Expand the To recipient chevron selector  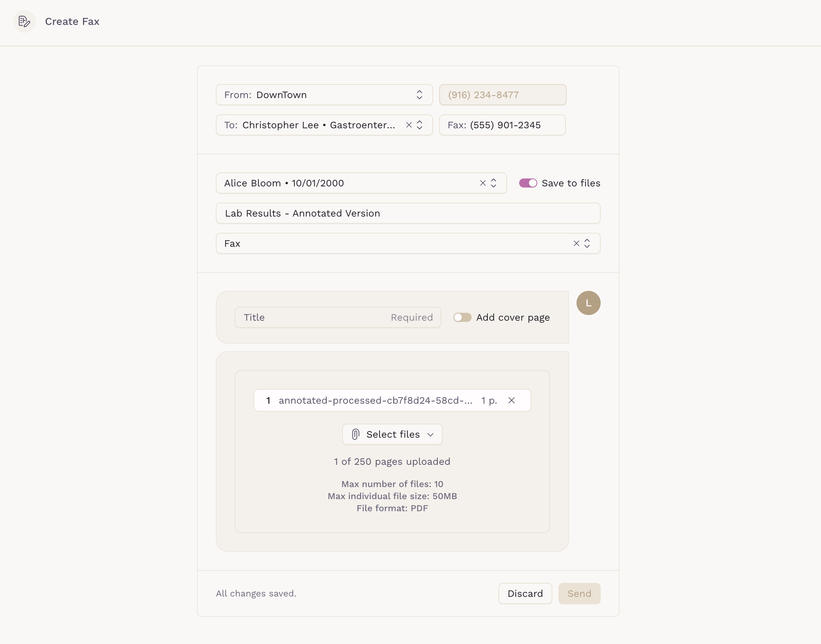pos(420,125)
